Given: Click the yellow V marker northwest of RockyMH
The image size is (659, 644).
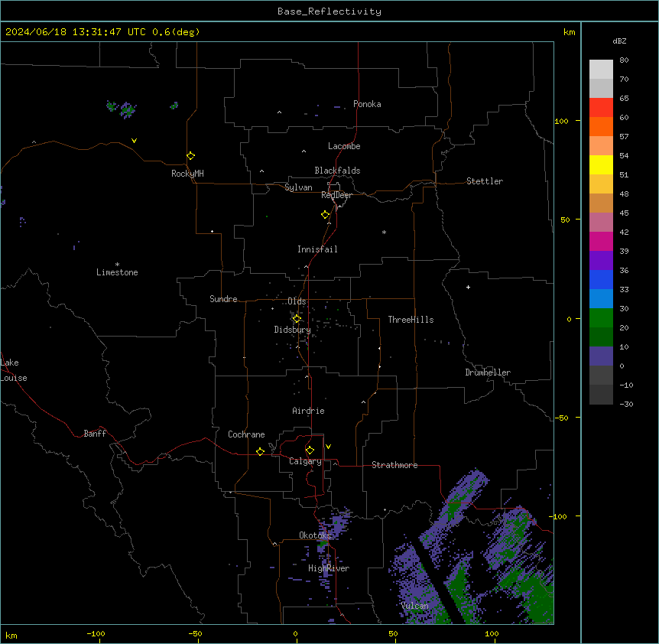Looking at the screenshot, I should pyautogui.click(x=134, y=141).
